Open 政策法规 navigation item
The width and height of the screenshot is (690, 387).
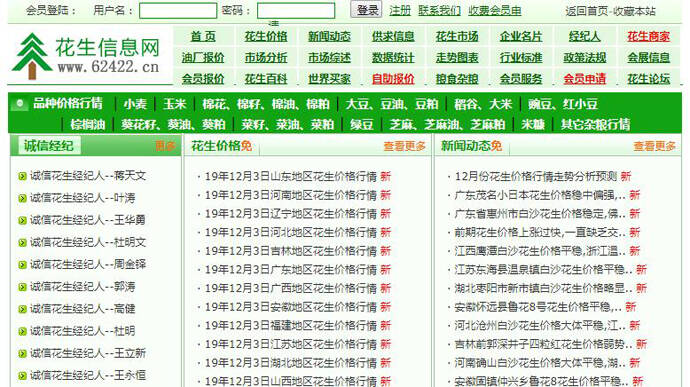(584, 58)
